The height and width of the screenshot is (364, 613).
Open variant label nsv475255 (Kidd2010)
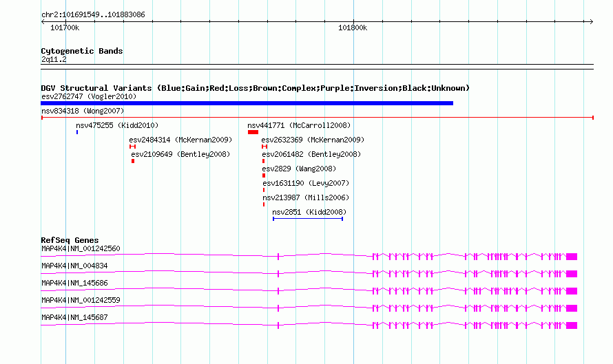117,125
